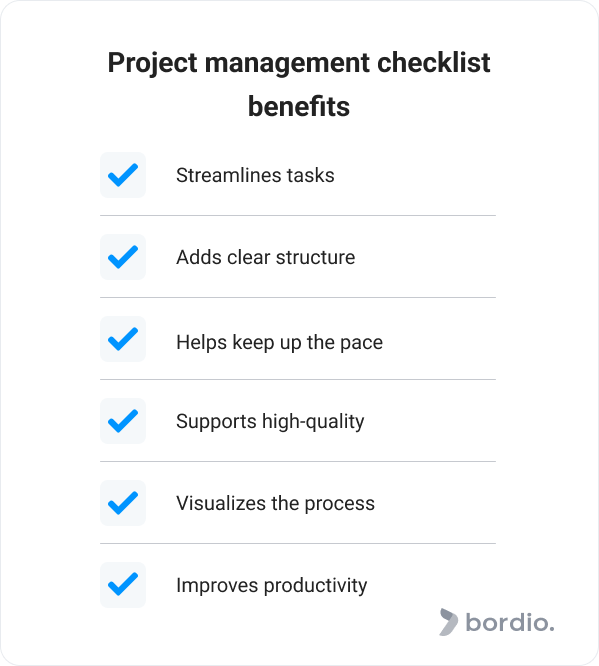Click the divider below Visualizes the process
This screenshot has width=599, height=666.
coord(298,543)
